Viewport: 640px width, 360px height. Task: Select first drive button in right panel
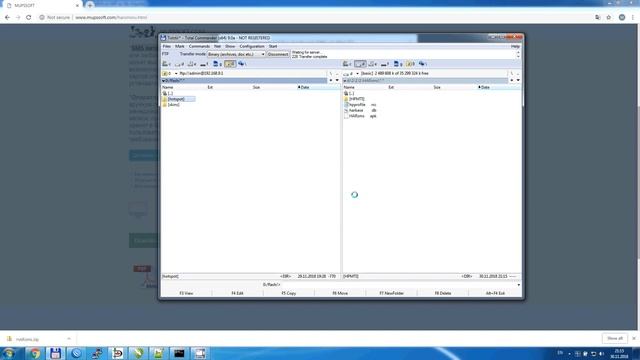coord(347,64)
